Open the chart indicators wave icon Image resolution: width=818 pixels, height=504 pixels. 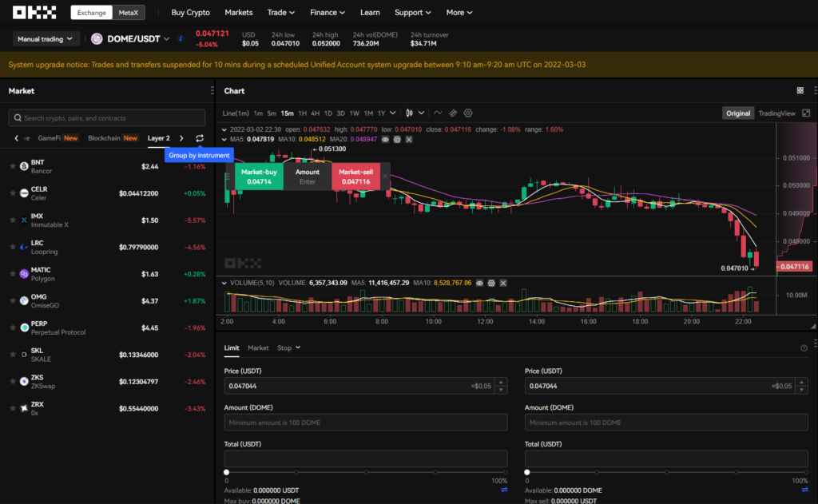(438, 113)
